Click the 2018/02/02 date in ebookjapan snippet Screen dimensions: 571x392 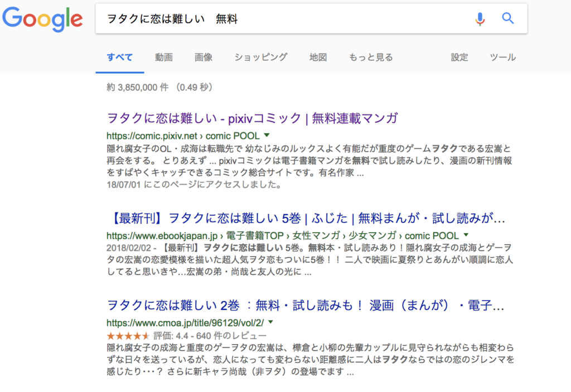(129, 248)
